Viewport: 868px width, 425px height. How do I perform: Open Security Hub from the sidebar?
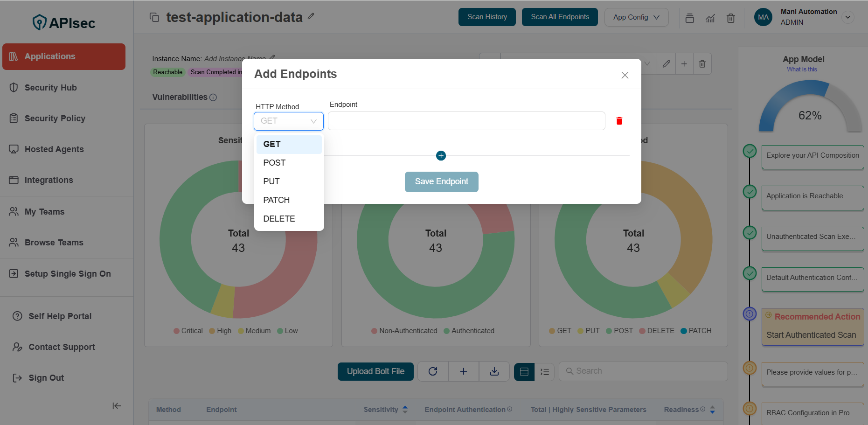click(x=50, y=87)
